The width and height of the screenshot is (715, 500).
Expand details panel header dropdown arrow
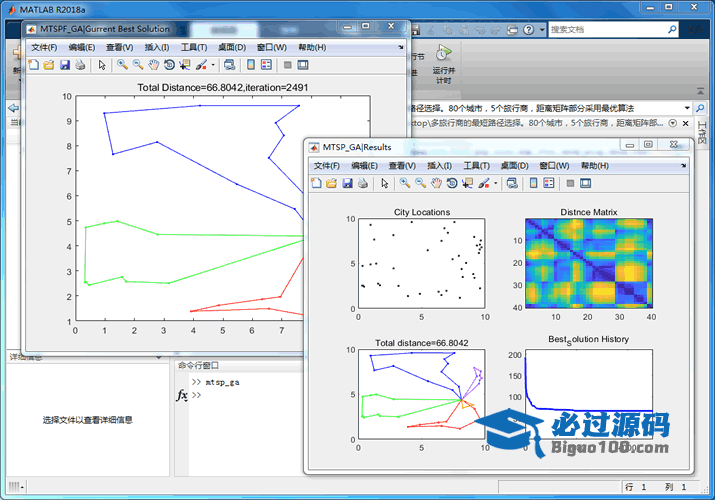coord(159,357)
